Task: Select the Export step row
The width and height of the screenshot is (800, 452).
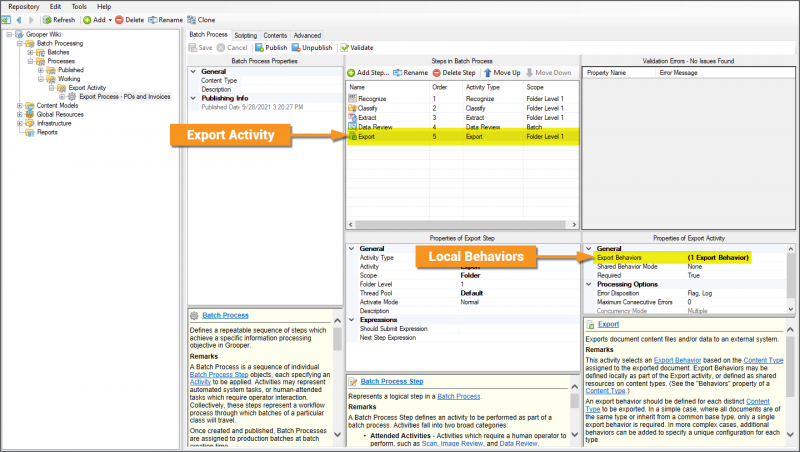Action: click(x=463, y=137)
